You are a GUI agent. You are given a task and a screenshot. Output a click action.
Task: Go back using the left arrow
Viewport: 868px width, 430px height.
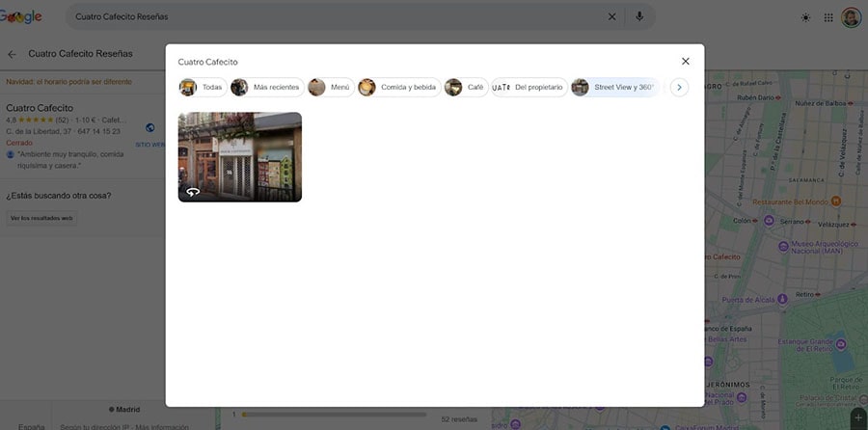(13, 54)
